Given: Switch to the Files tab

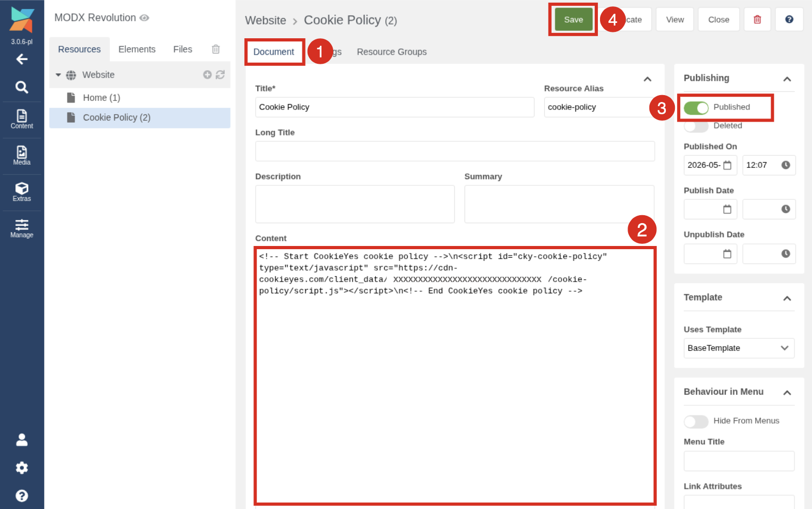Looking at the screenshot, I should tap(183, 49).
